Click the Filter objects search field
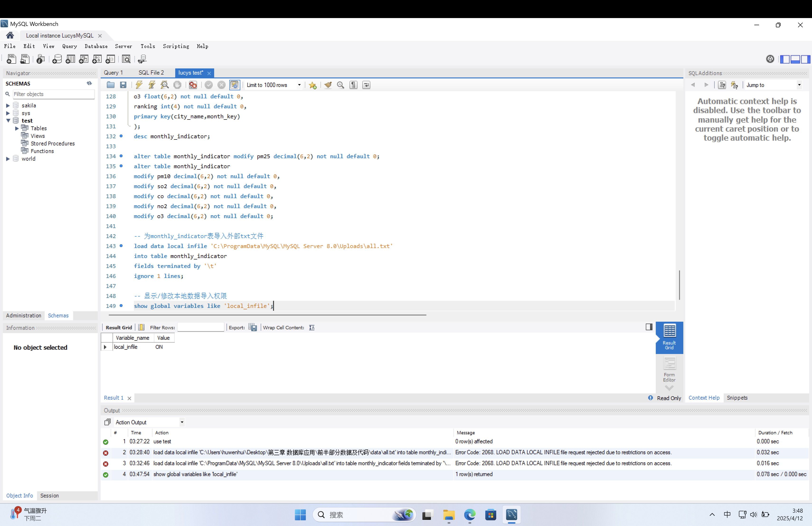 (53, 94)
